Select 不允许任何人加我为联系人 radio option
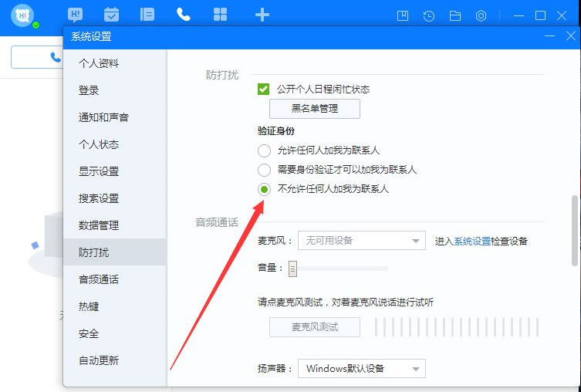This screenshot has width=581, height=392. click(264, 189)
